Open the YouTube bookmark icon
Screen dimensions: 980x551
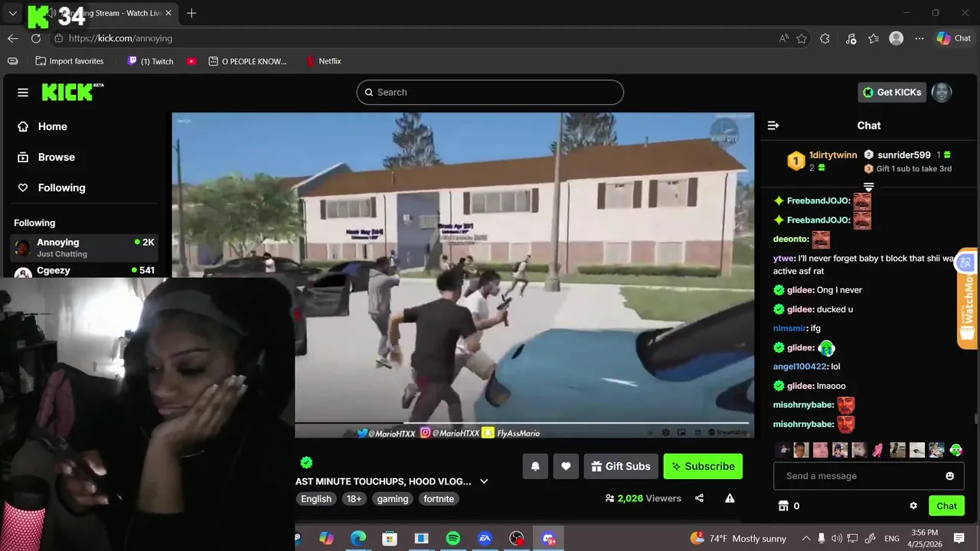[x=191, y=61]
